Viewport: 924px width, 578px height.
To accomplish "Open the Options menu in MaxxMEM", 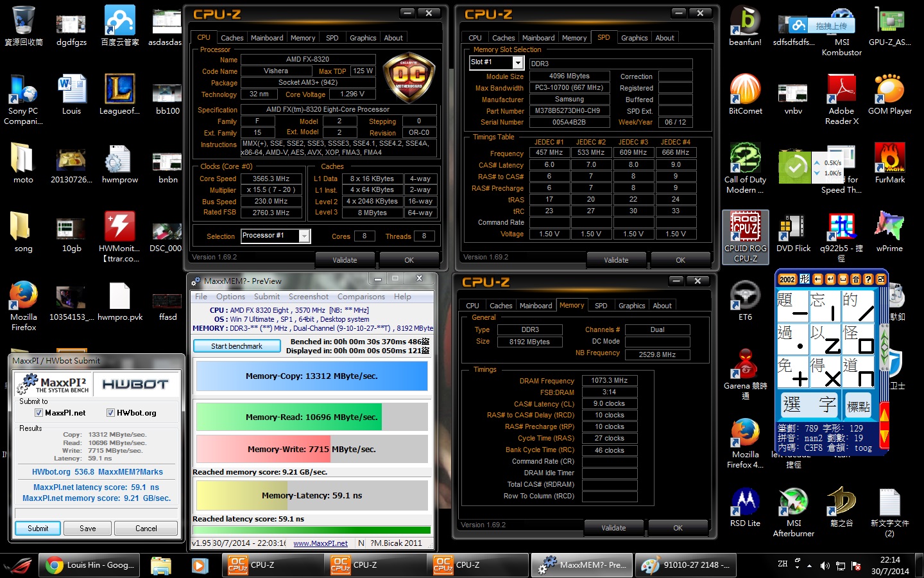I will (230, 297).
